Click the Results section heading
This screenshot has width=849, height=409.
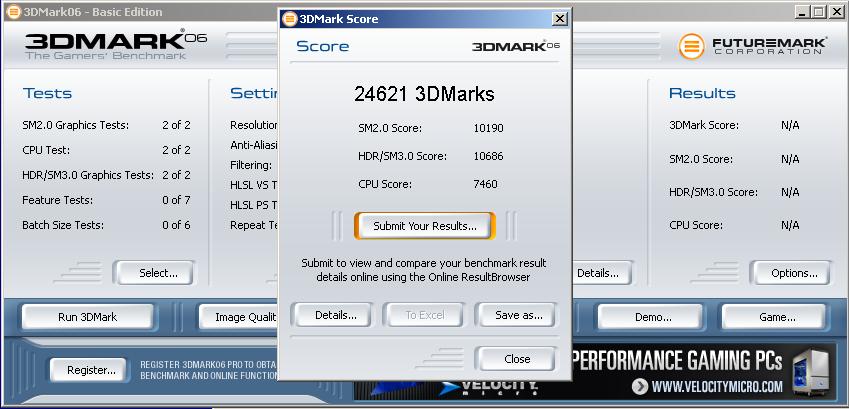tap(702, 93)
